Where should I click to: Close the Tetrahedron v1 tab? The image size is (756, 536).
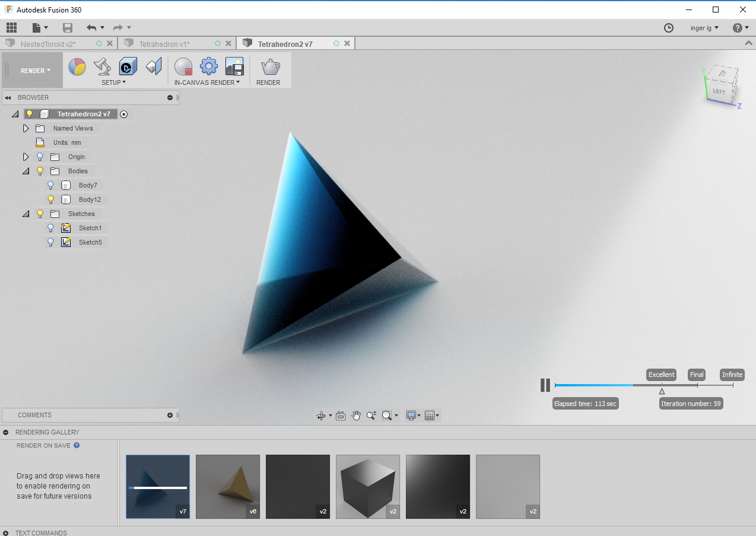point(228,43)
